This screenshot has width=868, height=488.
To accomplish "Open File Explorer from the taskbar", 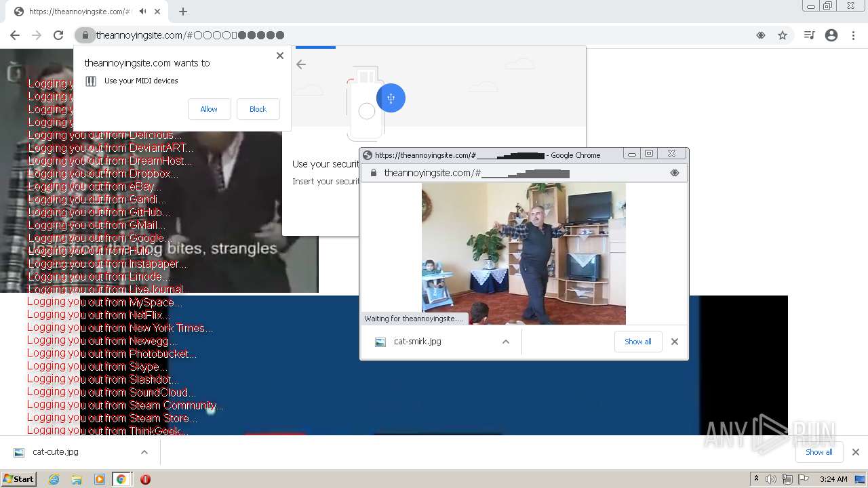I will pyautogui.click(x=77, y=479).
